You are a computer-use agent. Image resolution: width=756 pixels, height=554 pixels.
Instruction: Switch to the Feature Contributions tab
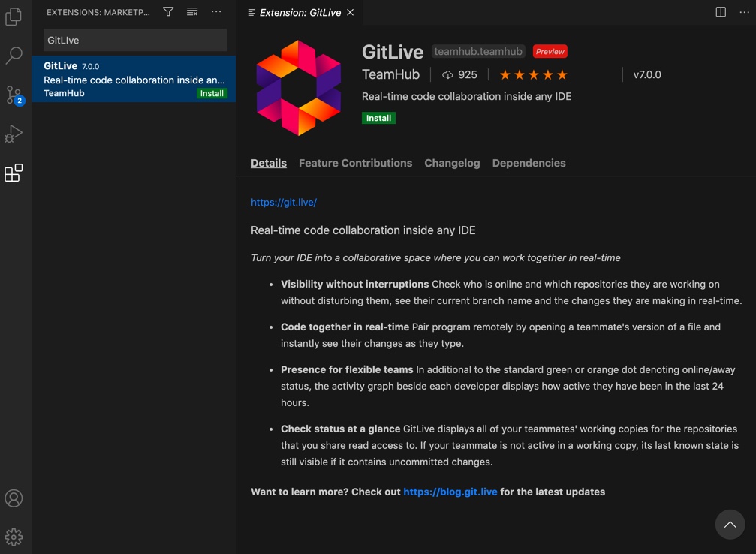(355, 163)
